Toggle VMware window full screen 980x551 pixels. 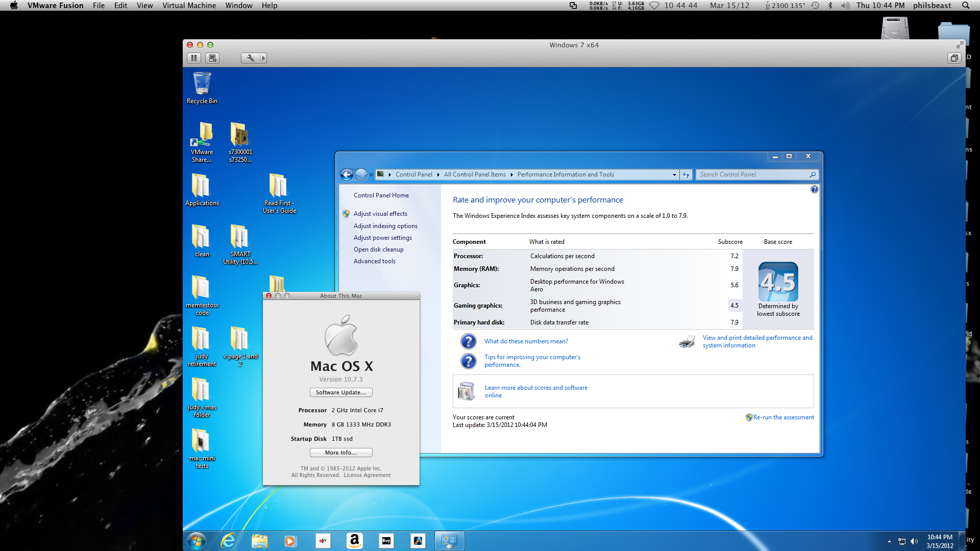click(960, 45)
